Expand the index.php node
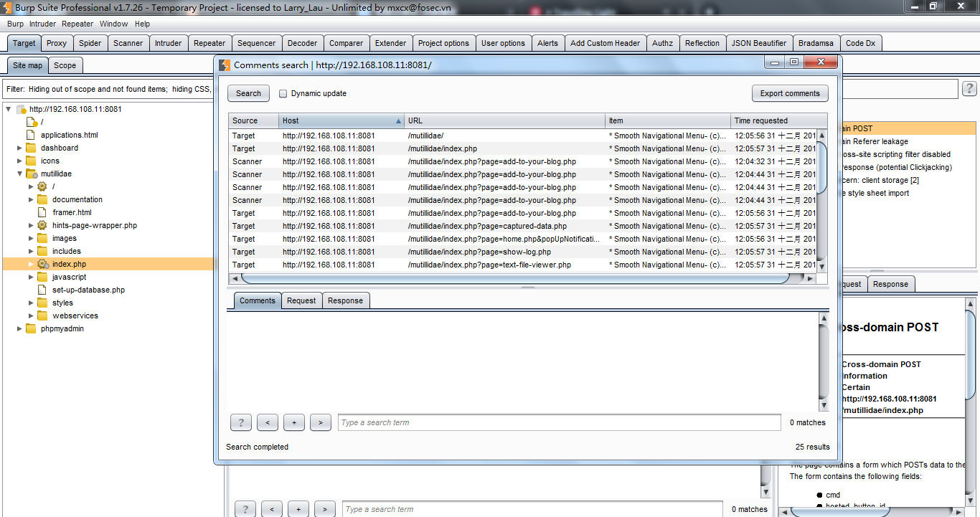The image size is (980, 517). click(x=32, y=264)
